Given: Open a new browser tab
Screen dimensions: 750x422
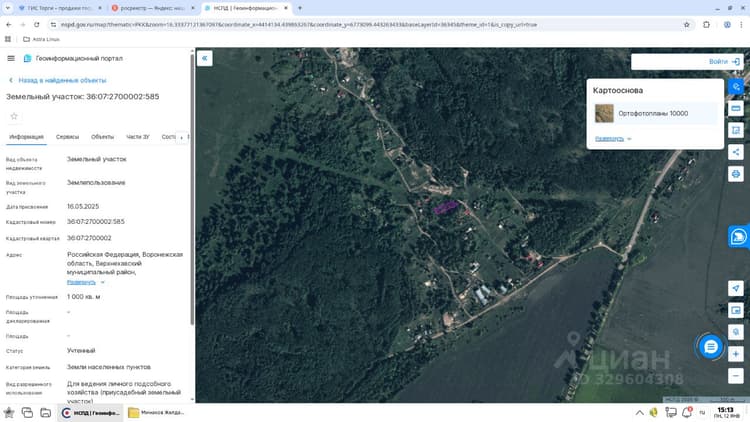Looking at the screenshot, I should [x=300, y=8].
